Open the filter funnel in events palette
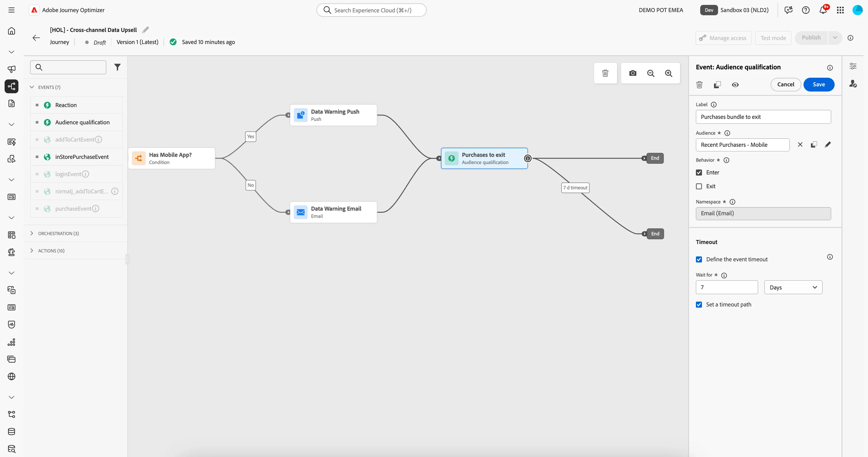The height and width of the screenshot is (457, 868). pyautogui.click(x=117, y=67)
